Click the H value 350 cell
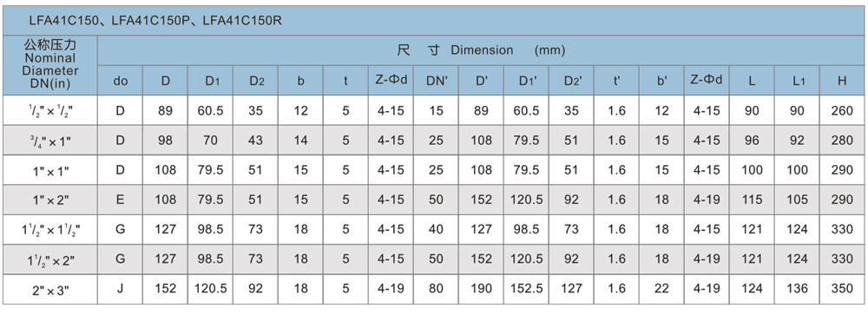868x315 pixels. tap(843, 289)
